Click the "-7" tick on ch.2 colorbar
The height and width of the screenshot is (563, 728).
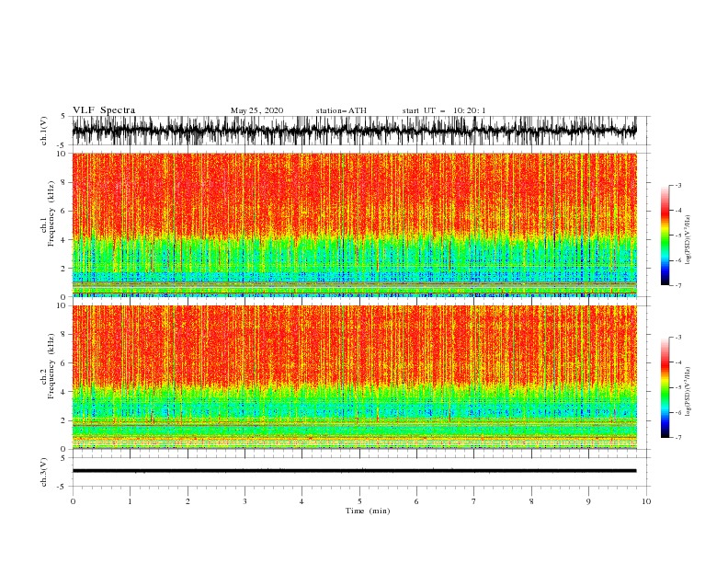(x=678, y=438)
